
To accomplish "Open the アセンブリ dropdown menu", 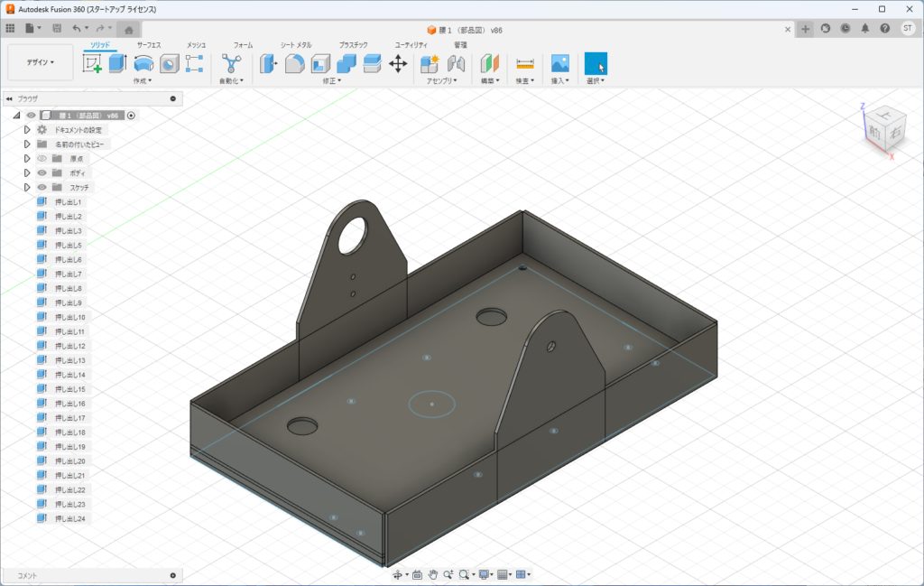I will (x=442, y=80).
